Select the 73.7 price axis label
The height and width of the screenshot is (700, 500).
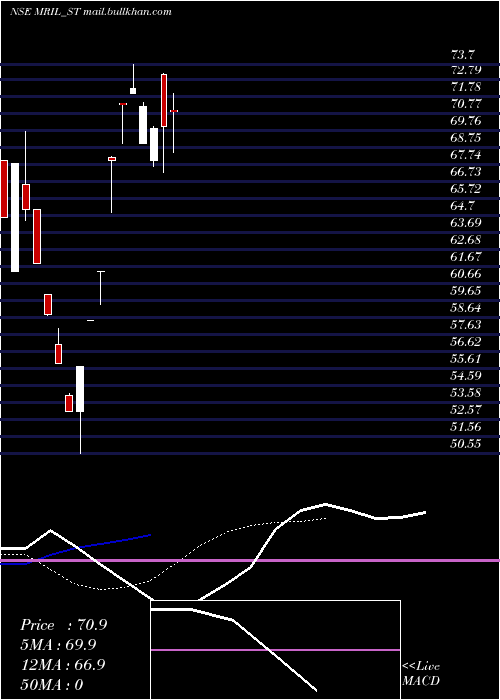[x=463, y=55]
